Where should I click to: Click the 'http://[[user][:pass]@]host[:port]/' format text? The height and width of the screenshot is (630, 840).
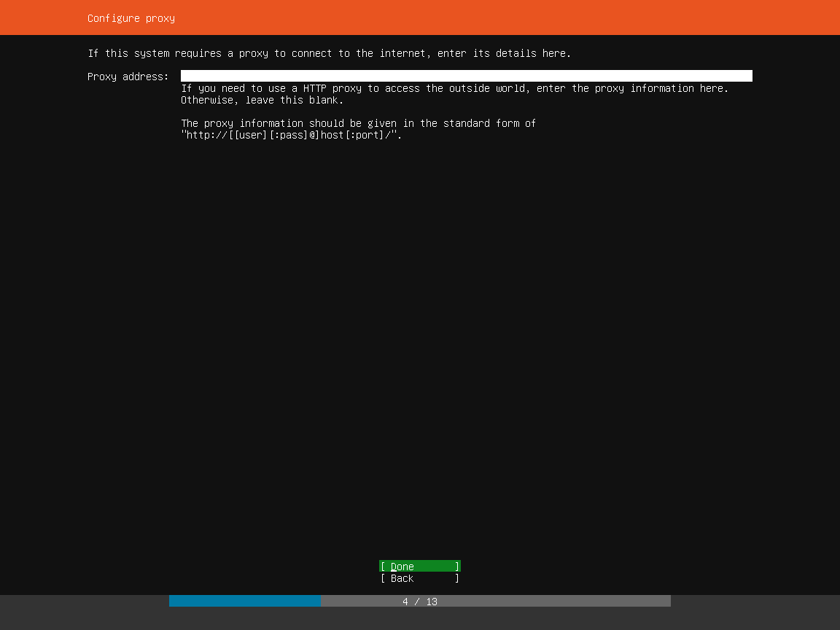pyautogui.click(x=292, y=135)
